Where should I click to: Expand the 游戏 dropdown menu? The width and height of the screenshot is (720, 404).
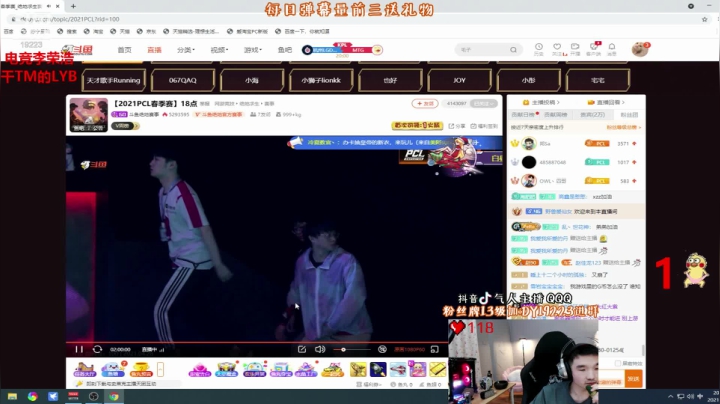pyautogui.click(x=253, y=50)
